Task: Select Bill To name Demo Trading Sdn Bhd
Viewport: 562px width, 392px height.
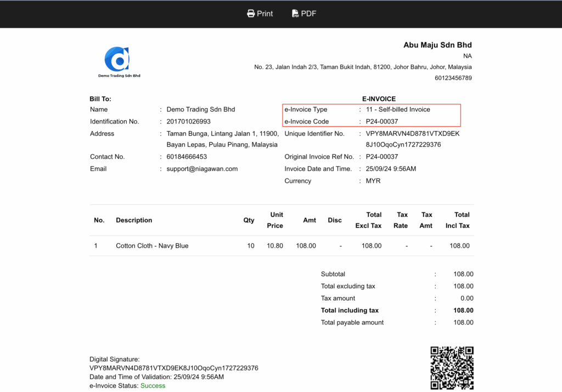Action: (201, 109)
